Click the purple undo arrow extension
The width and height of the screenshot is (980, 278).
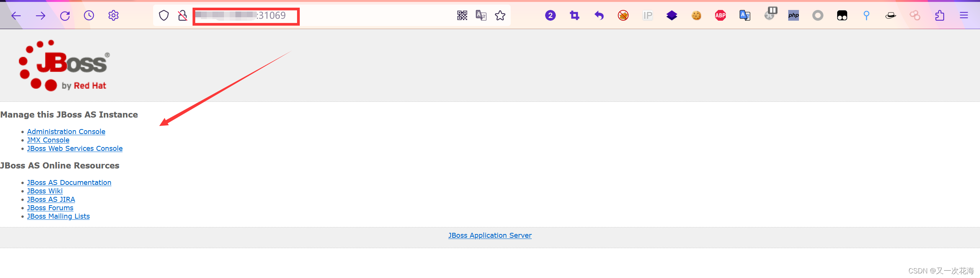click(x=599, y=15)
